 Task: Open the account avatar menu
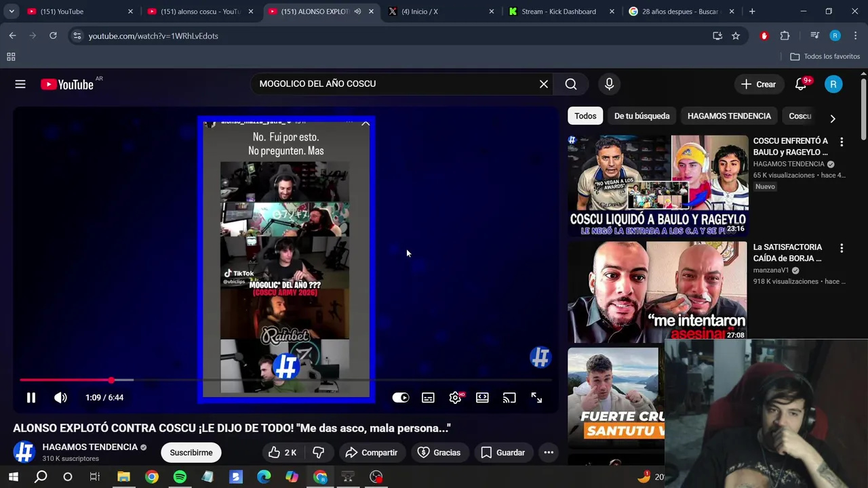coord(833,84)
